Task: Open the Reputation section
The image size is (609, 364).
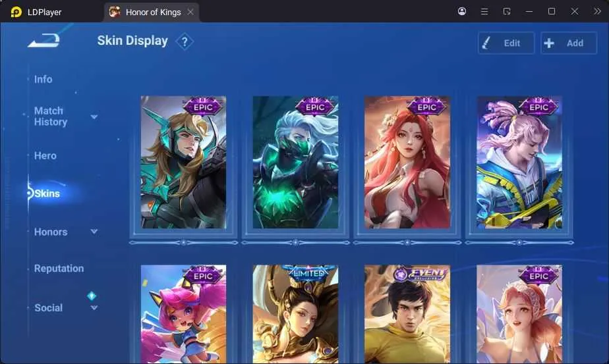Action: pyautogui.click(x=59, y=268)
